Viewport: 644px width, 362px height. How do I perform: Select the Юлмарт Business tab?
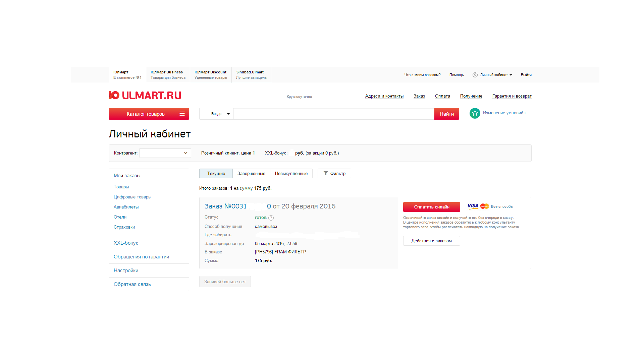(168, 75)
